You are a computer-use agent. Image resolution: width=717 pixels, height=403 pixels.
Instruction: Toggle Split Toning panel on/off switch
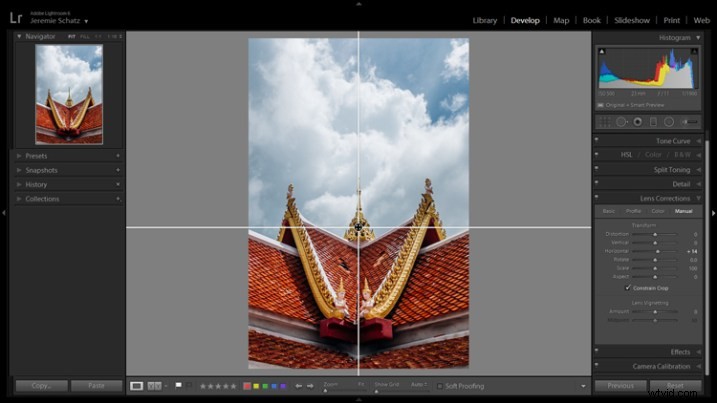pyautogui.click(x=596, y=169)
